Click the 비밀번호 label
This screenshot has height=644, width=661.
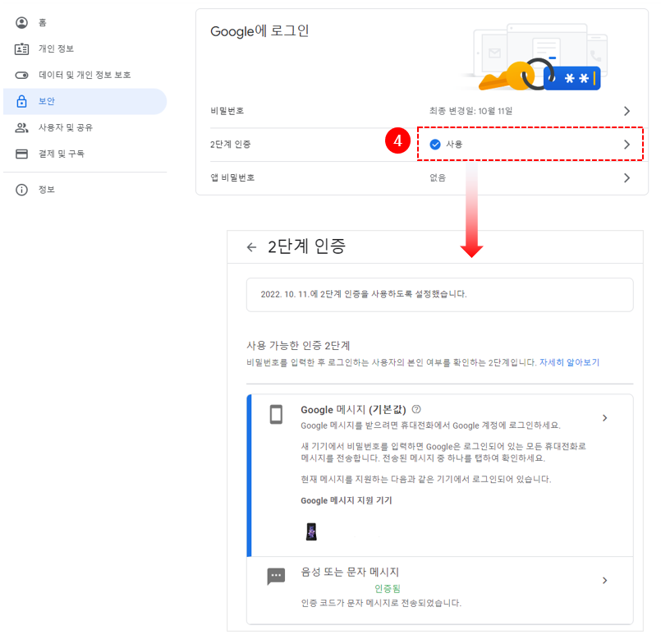point(227,111)
